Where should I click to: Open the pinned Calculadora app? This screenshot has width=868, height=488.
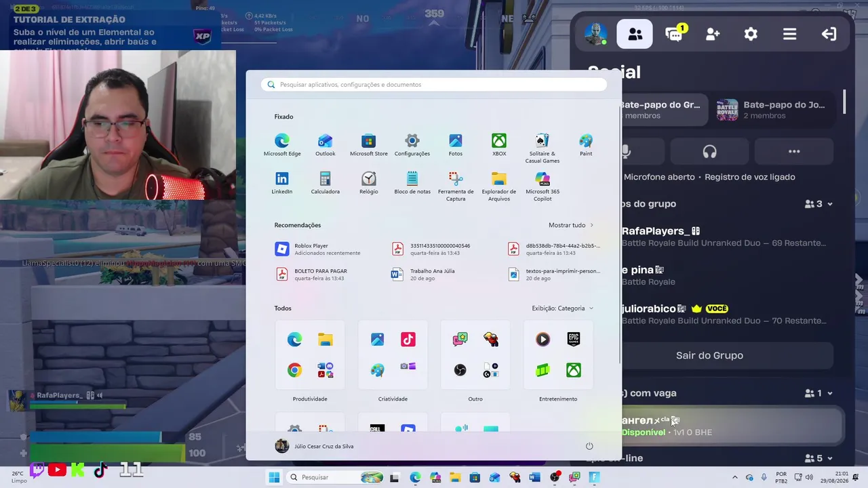coord(325,183)
